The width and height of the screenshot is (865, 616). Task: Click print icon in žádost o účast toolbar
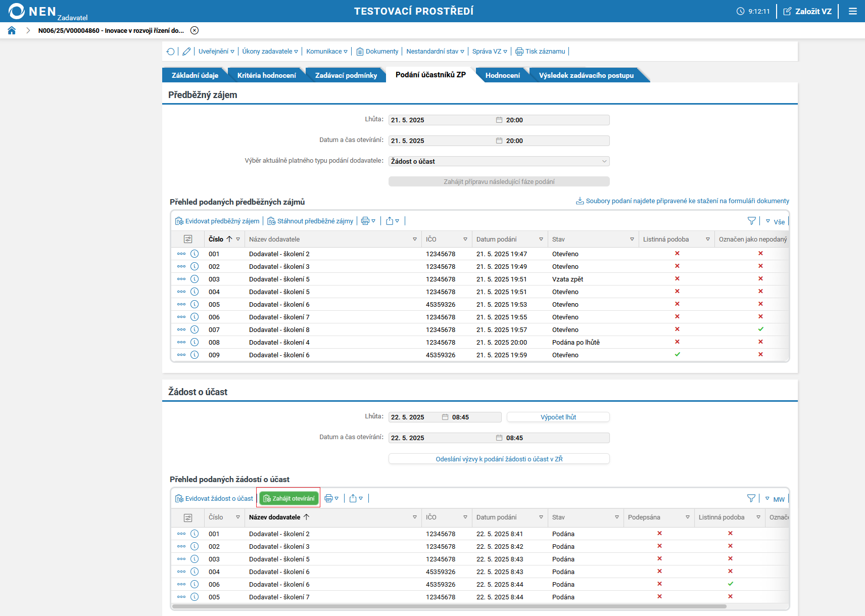(328, 498)
